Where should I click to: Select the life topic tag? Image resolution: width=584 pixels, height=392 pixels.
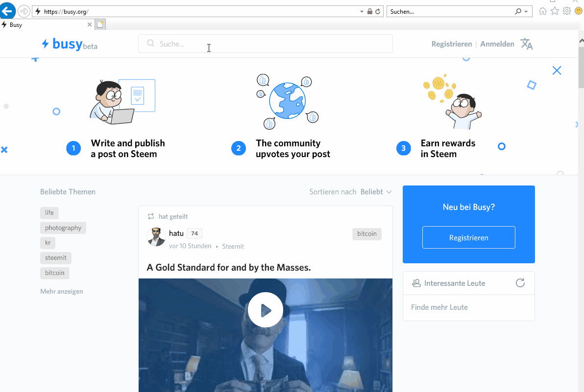pyautogui.click(x=49, y=213)
